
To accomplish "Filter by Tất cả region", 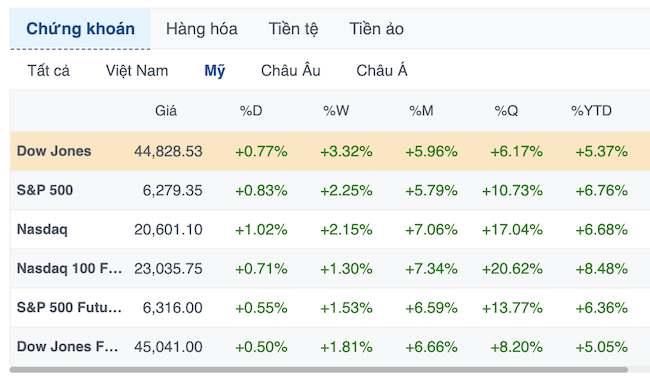I will [49, 70].
